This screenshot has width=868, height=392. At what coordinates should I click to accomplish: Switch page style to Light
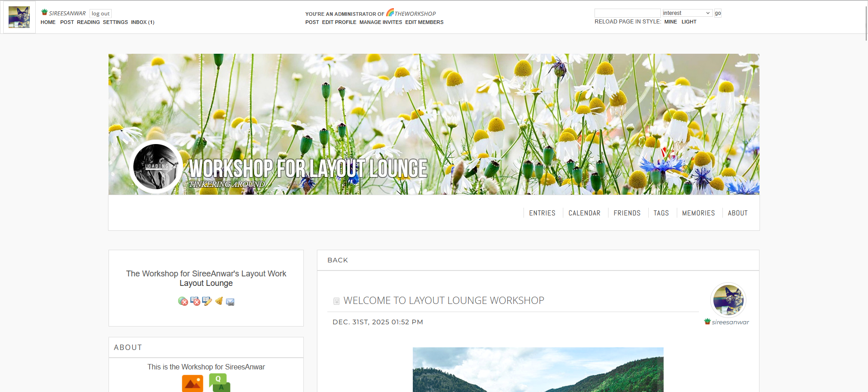[689, 22]
